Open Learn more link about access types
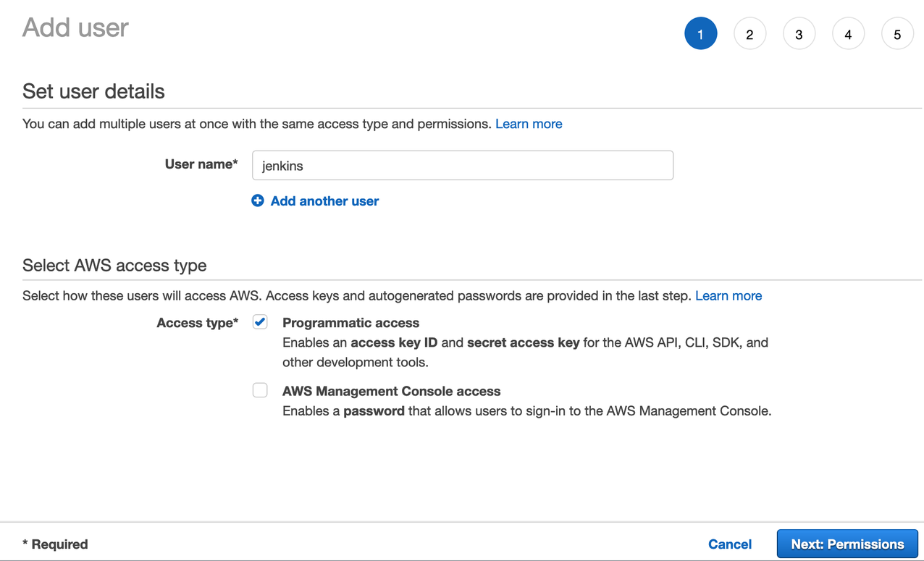924x561 pixels. (x=728, y=295)
